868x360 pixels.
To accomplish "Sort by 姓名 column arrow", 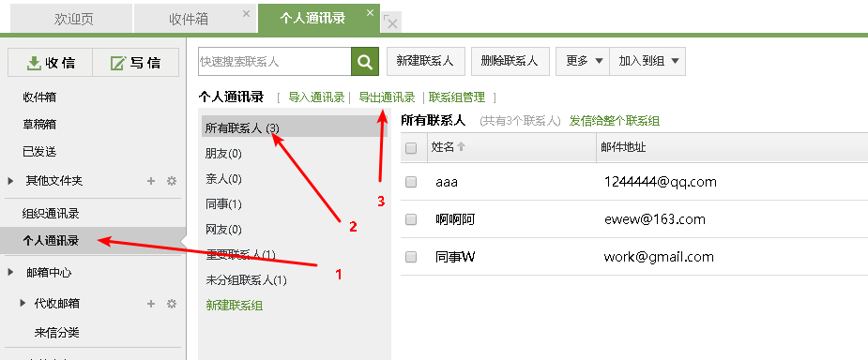I will tap(461, 147).
